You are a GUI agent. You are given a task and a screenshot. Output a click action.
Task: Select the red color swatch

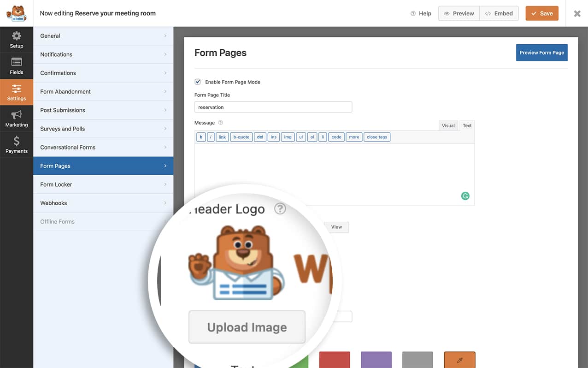[x=334, y=360]
